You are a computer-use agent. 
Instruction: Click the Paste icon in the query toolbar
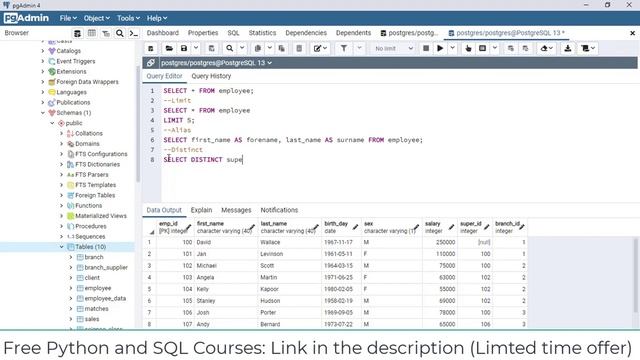point(281,48)
